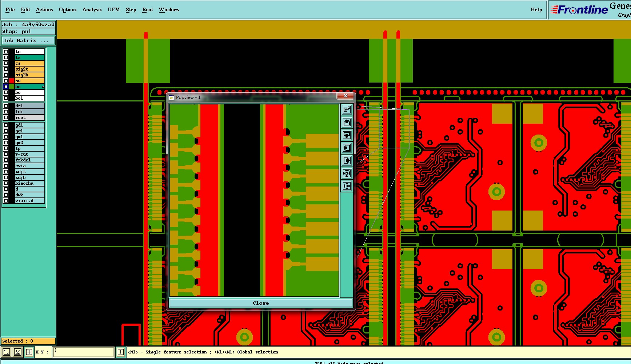Toggle visibility checkbox for layer rout
Viewport: 631px width, 364px height.
6,117
